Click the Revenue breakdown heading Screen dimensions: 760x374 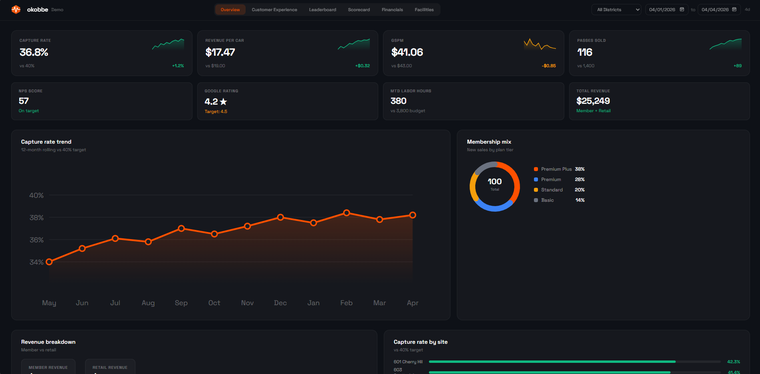(x=48, y=342)
